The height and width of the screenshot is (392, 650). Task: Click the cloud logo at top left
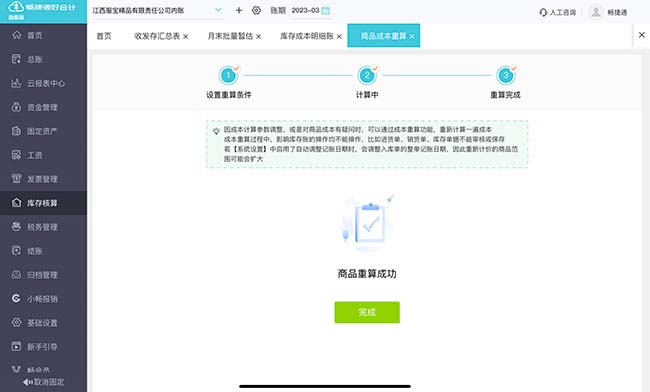(16, 7)
